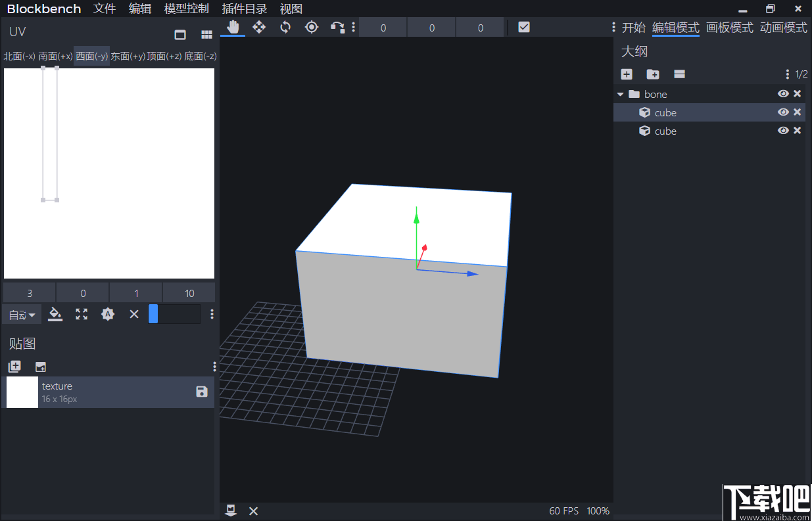Collapse the bone folder in the outliner
This screenshot has height=521, width=812.
(619, 93)
